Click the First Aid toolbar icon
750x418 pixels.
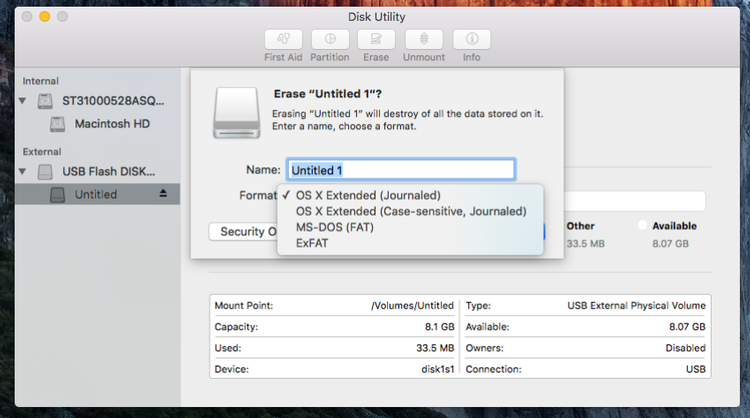(x=283, y=39)
